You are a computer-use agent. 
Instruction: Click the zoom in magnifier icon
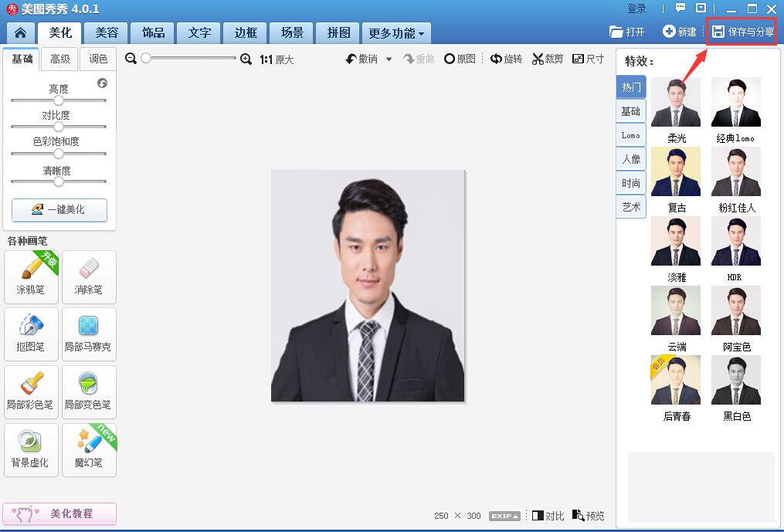click(x=246, y=59)
